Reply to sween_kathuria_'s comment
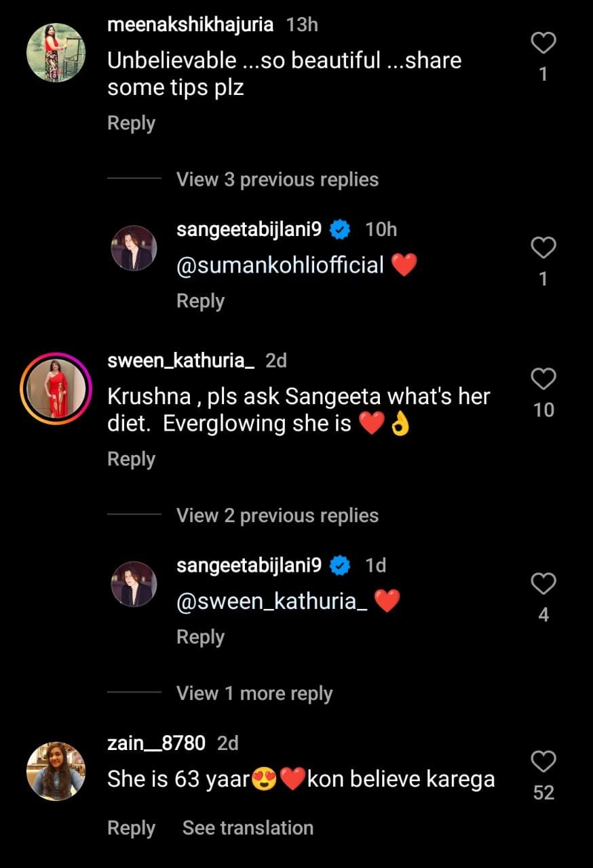The width and height of the screenshot is (593, 868). point(131,459)
